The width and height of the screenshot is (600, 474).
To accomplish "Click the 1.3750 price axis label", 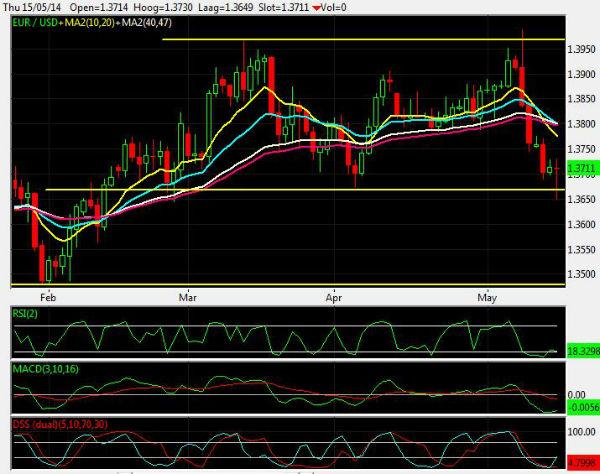I will [582, 149].
